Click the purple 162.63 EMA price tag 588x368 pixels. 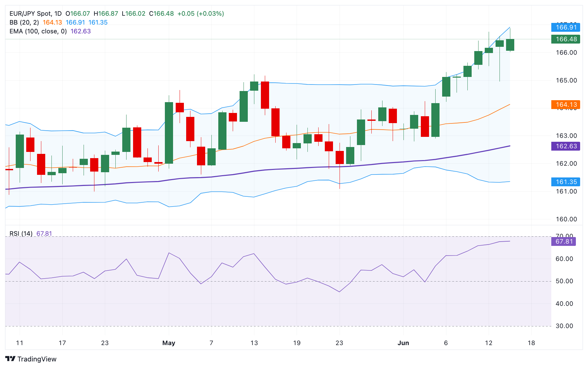click(x=566, y=146)
